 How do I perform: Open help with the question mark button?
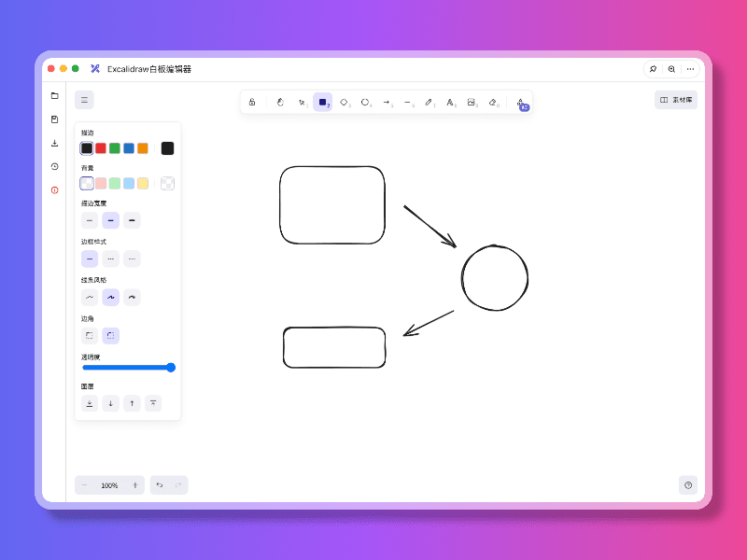coord(688,485)
